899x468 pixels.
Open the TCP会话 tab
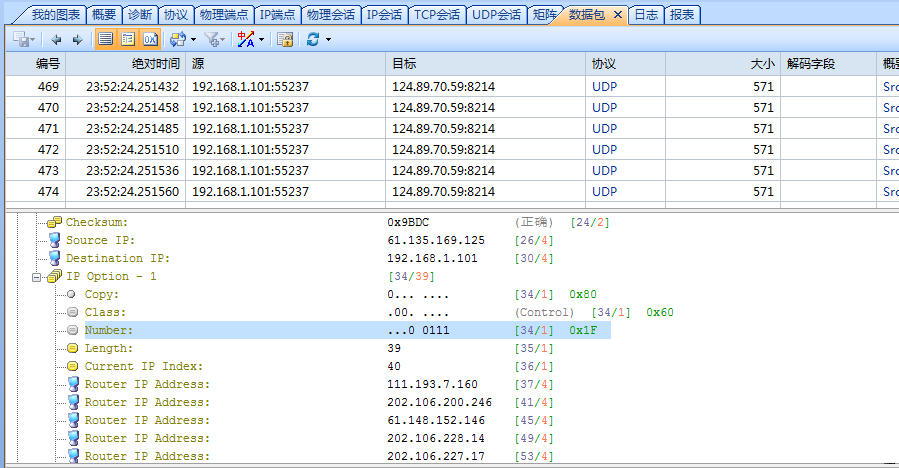pos(437,15)
